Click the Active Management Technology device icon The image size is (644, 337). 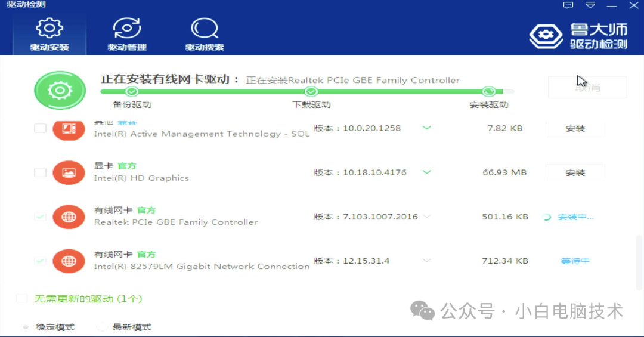click(69, 129)
